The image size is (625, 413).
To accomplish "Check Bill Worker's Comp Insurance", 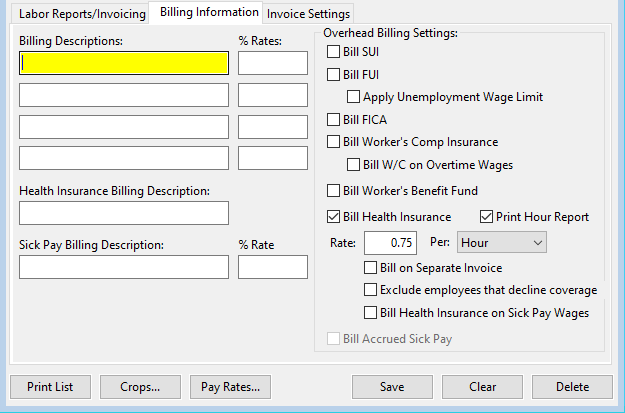I will pyautogui.click(x=335, y=142).
